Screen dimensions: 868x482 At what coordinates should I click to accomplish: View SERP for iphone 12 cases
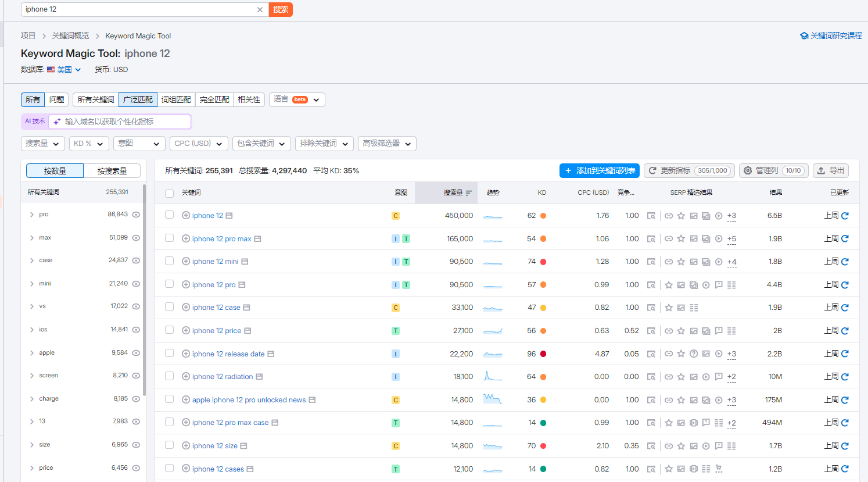(x=651, y=469)
